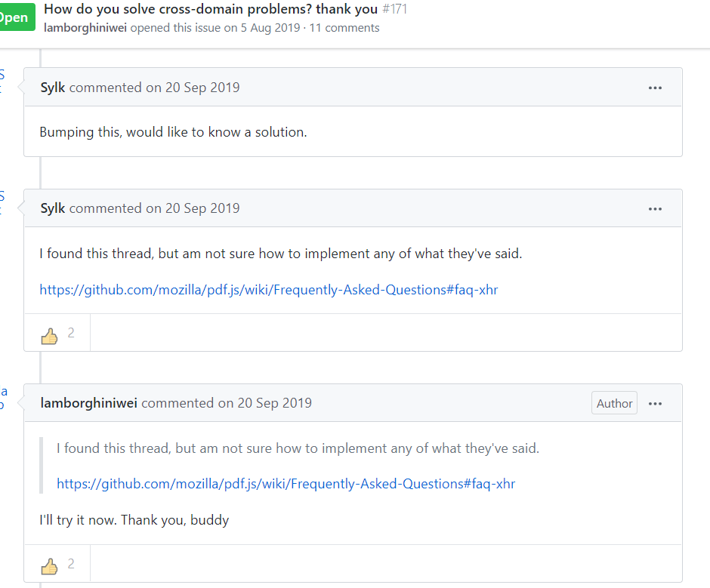Open Sylk's profile from second comment

click(53, 208)
